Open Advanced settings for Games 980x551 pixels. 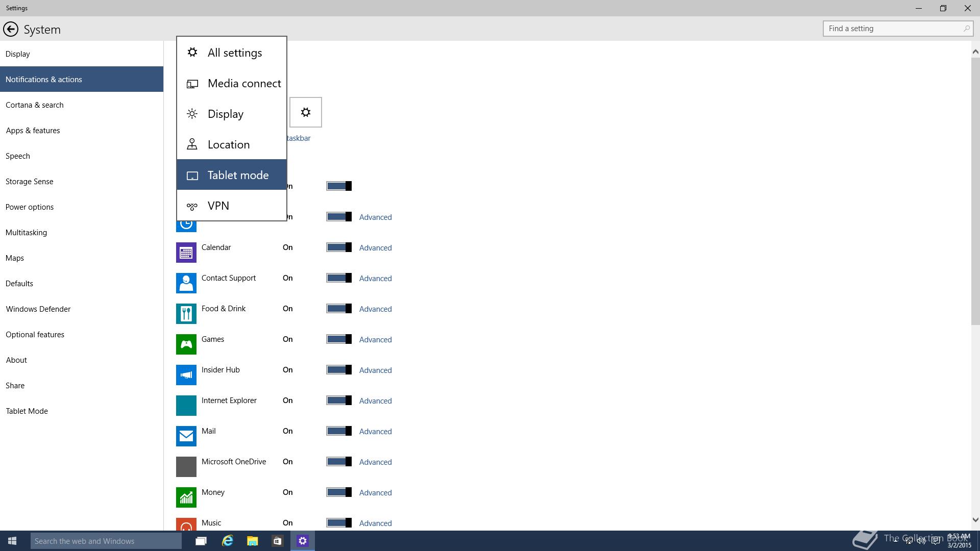click(x=375, y=340)
